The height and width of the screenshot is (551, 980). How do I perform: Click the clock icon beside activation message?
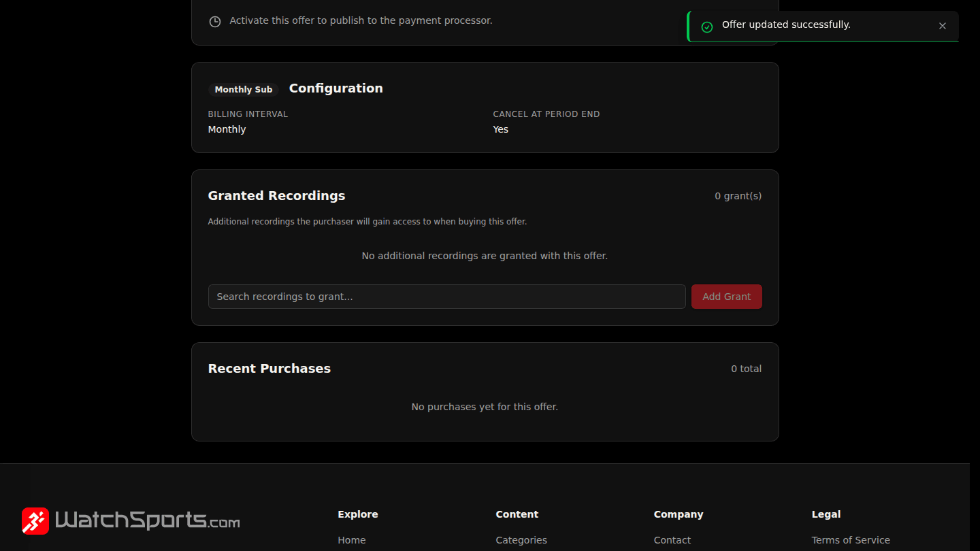[215, 21]
